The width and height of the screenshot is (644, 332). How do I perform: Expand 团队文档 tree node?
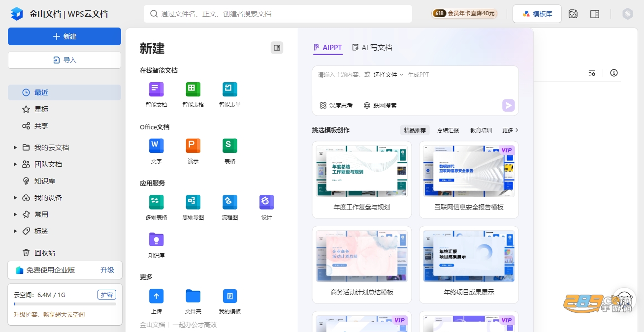(x=15, y=164)
